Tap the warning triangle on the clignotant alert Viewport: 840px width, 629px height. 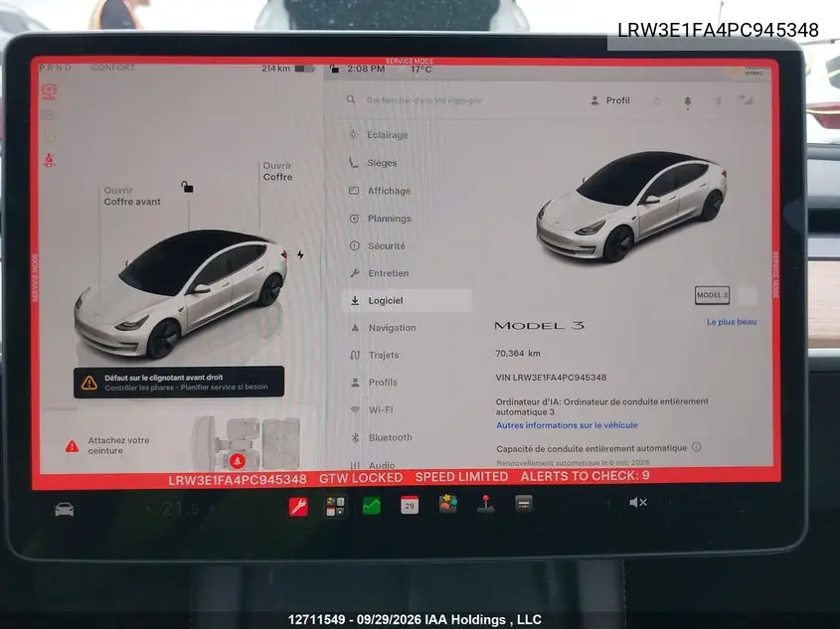[x=89, y=383]
